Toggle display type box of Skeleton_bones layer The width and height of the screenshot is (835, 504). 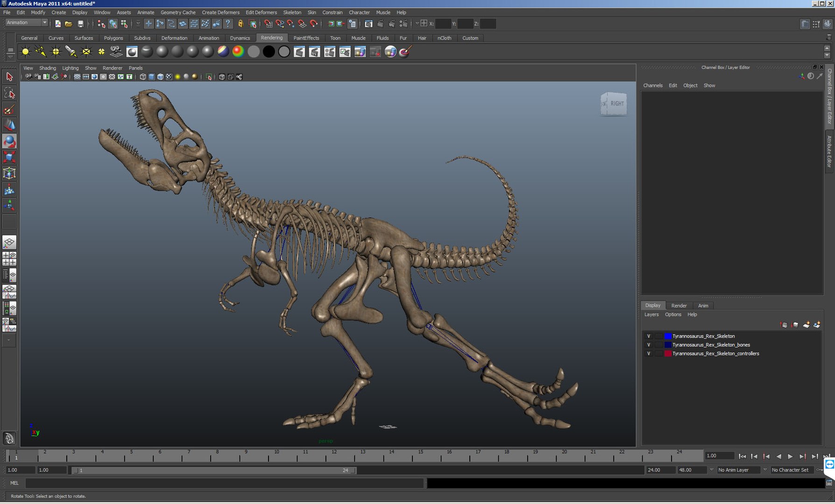coord(658,345)
